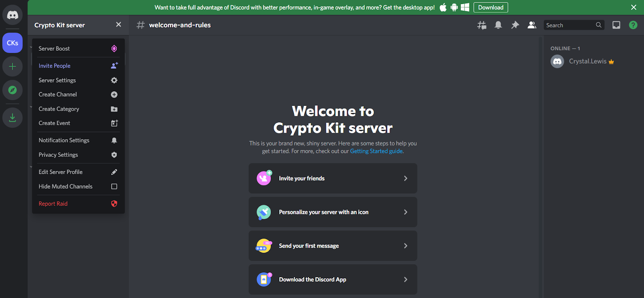Open Privacy Settings menu entry
This screenshot has width=644, height=298.
pos(78,155)
